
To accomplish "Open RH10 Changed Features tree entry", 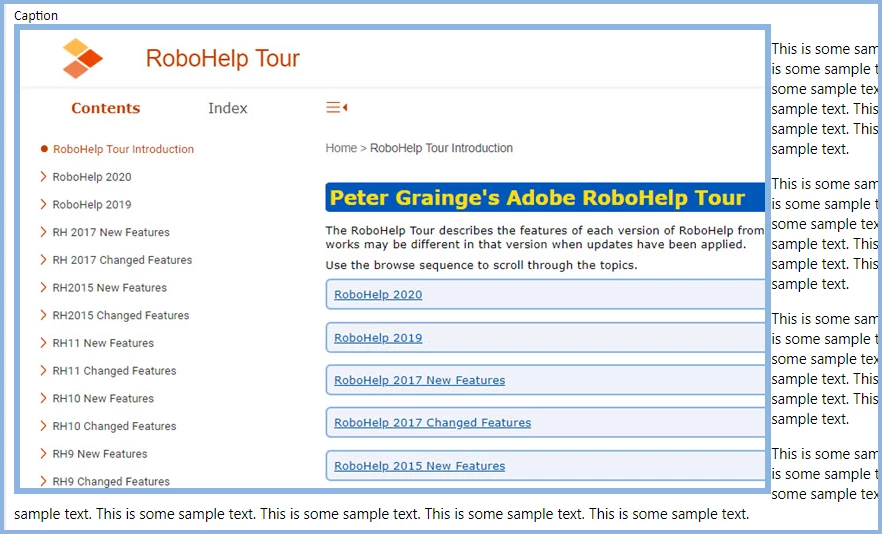I will pos(114,426).
